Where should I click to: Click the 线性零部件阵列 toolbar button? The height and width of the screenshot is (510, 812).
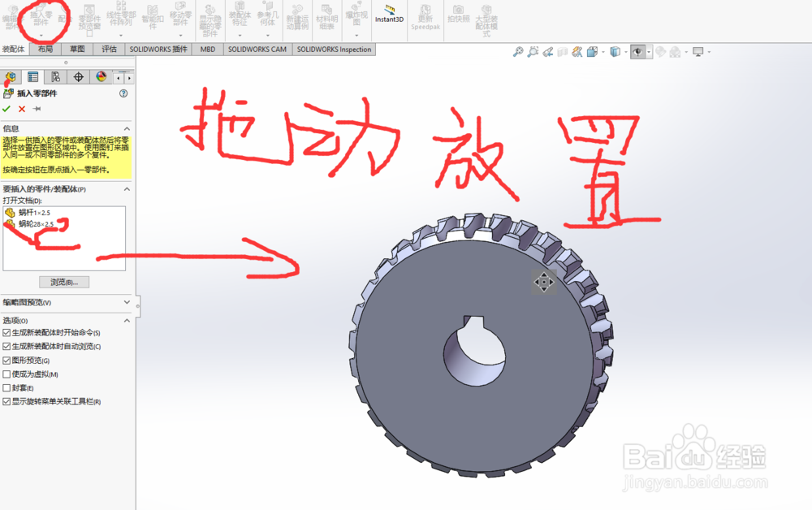tap(121, 15)
